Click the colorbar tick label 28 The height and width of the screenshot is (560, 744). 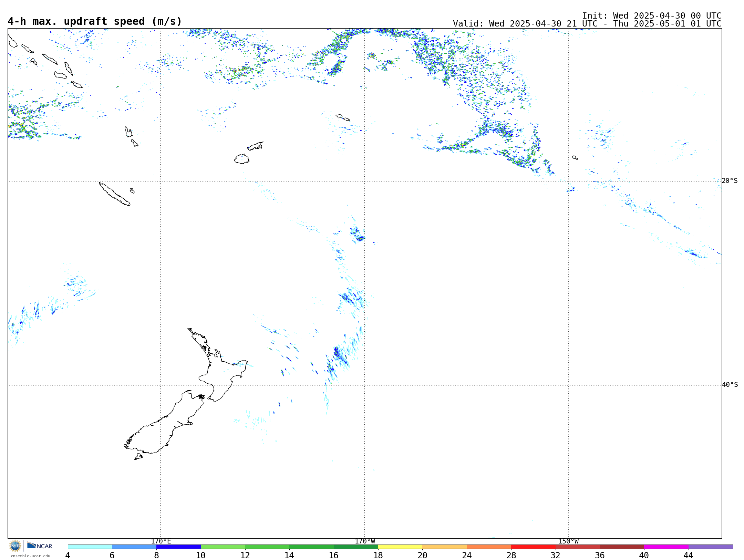[x=511, y=556]
